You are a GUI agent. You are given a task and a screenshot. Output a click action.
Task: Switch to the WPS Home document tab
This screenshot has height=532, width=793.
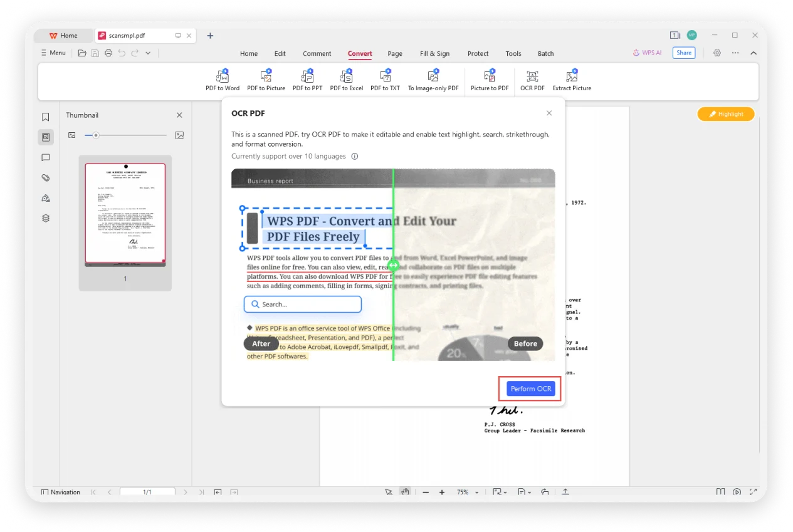63,36
